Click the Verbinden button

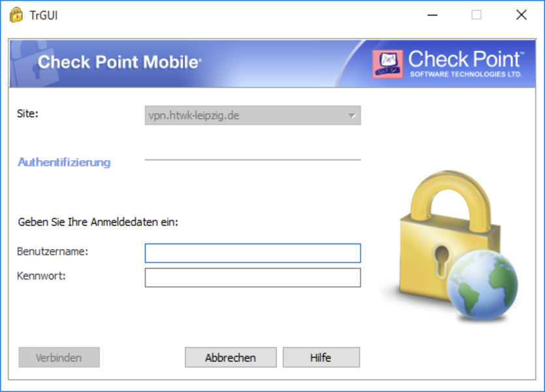click(59, 357)
